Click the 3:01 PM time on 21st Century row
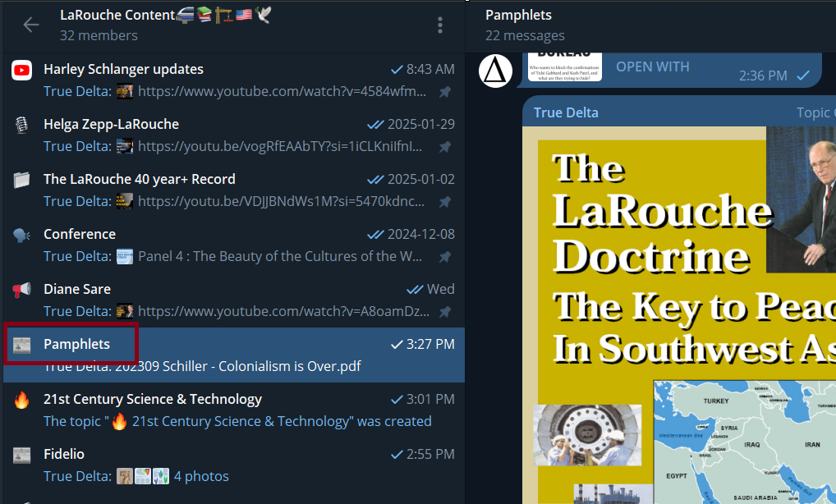 click(430, 399)
